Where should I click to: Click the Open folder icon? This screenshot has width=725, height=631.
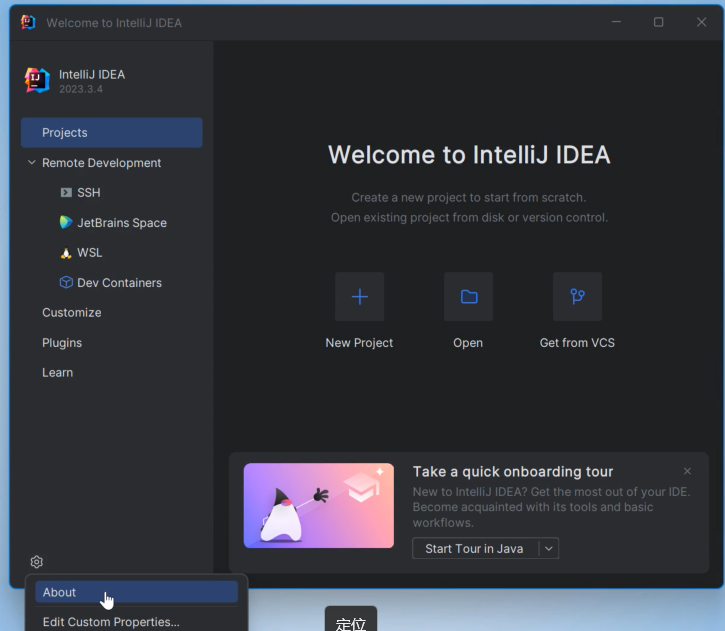(x=468, y=296)
